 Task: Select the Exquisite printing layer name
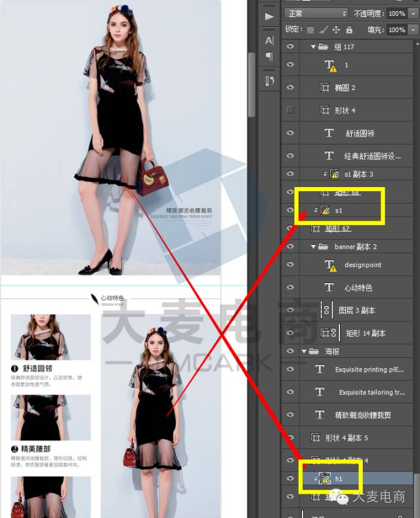click(x=369, y=370)
